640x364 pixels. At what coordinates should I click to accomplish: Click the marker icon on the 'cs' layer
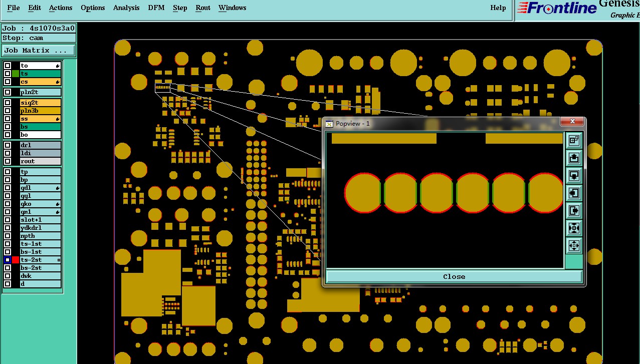tap(58, 82)
